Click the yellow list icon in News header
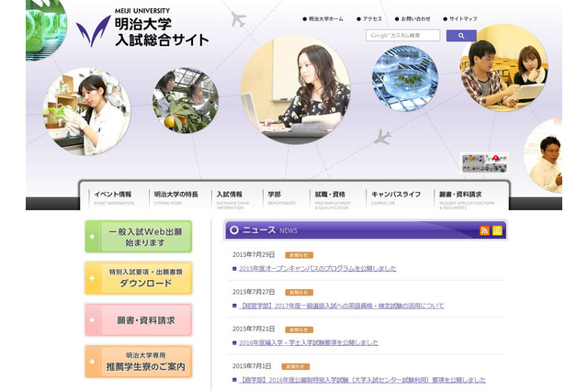 (x=497, y=230)
